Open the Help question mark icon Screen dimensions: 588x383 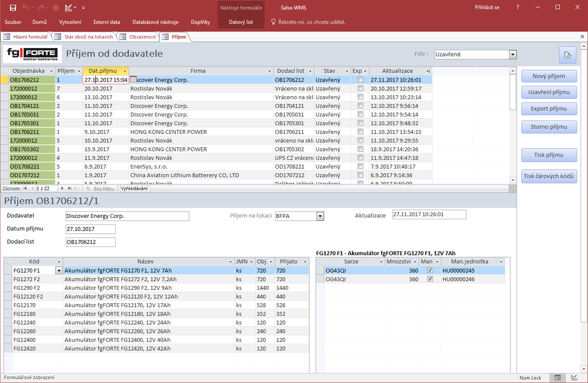tap(517, 7)
